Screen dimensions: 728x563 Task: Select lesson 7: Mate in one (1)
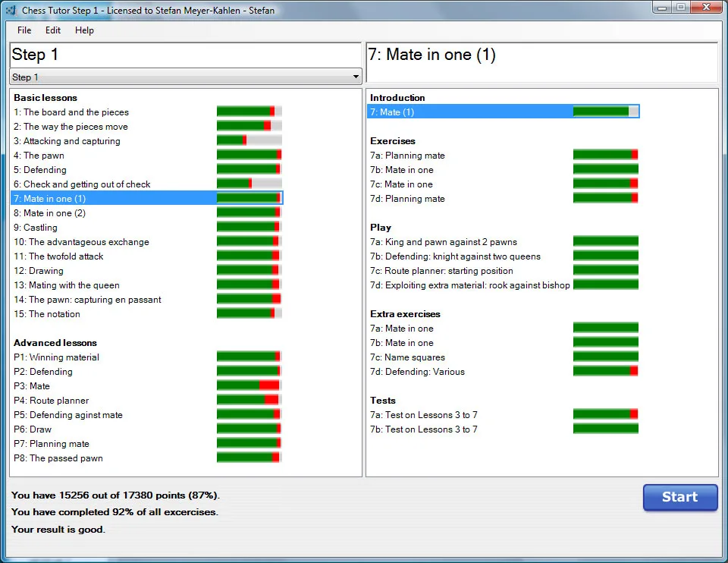coord(146,198)
